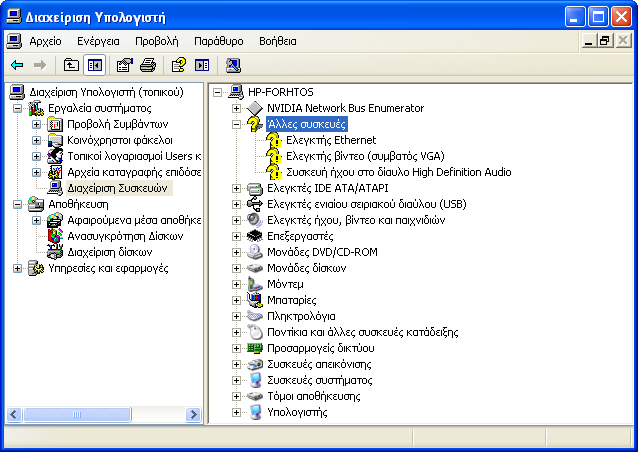
Task: Click the title bar window icon
Action: [14, 17]
